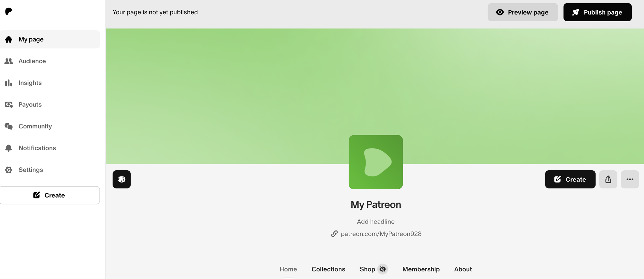The image size is (644, 279).
Task: Click Preview page button
Action: click(523, 12)
